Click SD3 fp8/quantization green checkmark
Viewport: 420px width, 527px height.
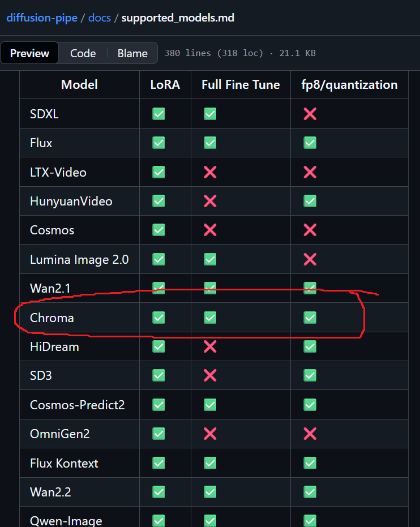[x=310, y=375]
